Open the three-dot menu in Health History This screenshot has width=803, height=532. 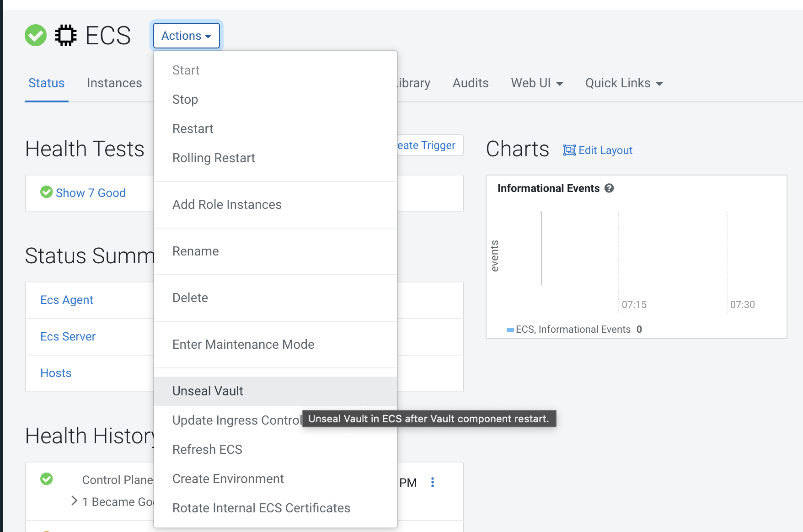(433, 482)
